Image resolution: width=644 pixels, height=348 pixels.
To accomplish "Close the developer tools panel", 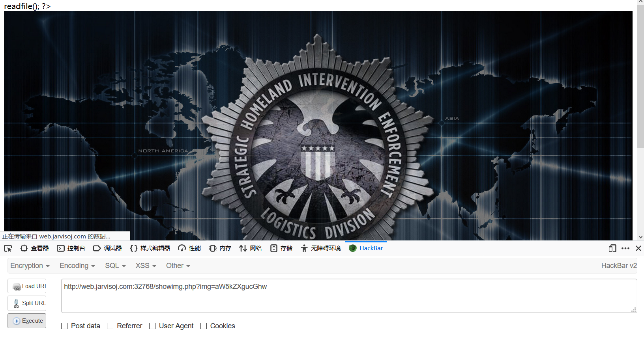I will coord(638,248).
